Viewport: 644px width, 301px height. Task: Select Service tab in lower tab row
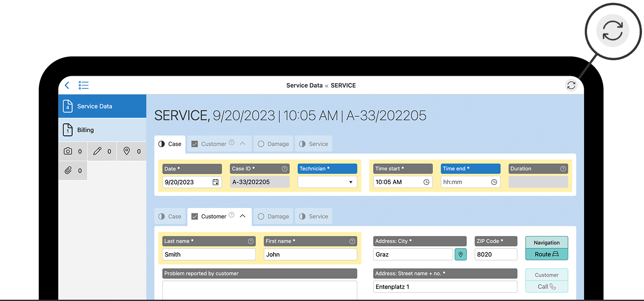[x=313, y=216]
